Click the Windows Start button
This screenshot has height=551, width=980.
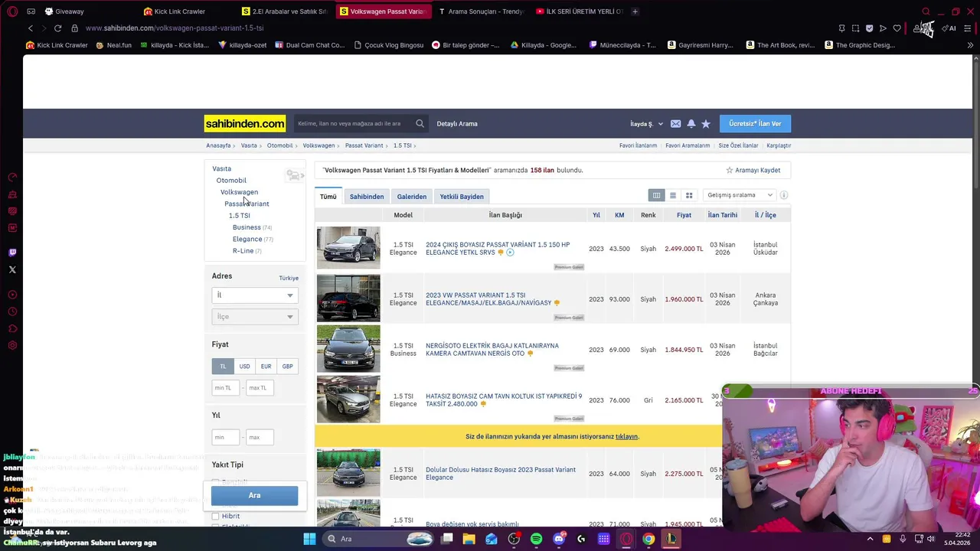309,539
